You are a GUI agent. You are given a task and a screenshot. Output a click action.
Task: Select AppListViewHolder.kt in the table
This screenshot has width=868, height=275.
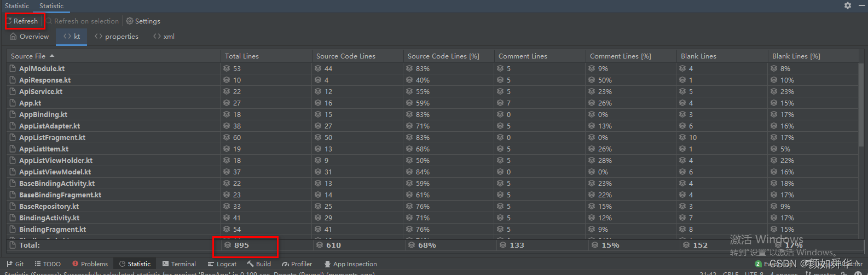432,160
